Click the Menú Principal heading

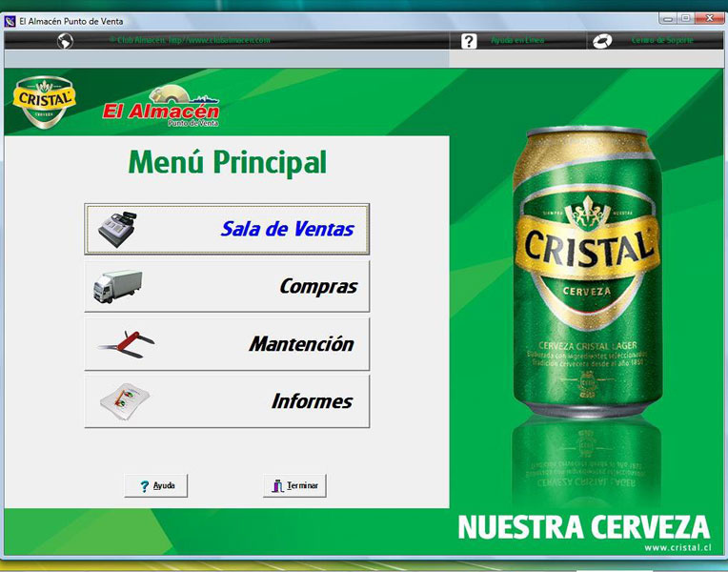pos(228,163)
